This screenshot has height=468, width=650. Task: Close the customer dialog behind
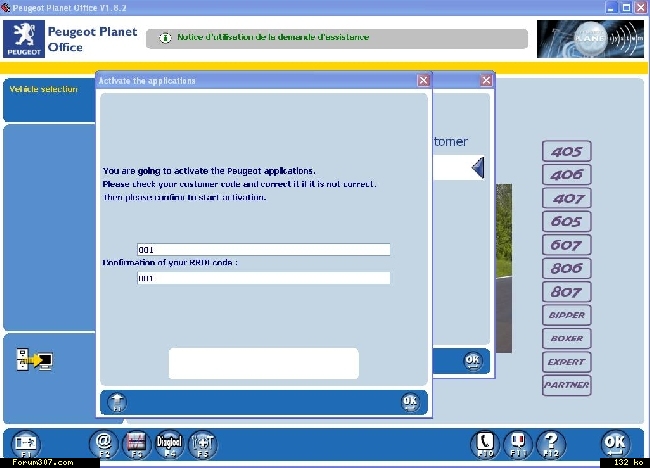tap(486, 80)
